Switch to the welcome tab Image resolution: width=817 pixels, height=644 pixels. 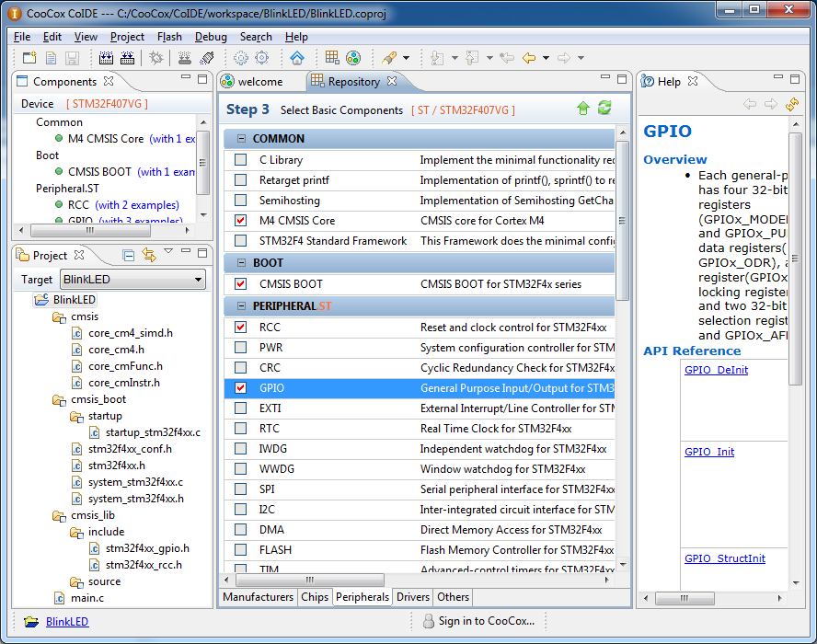(260, 82)
